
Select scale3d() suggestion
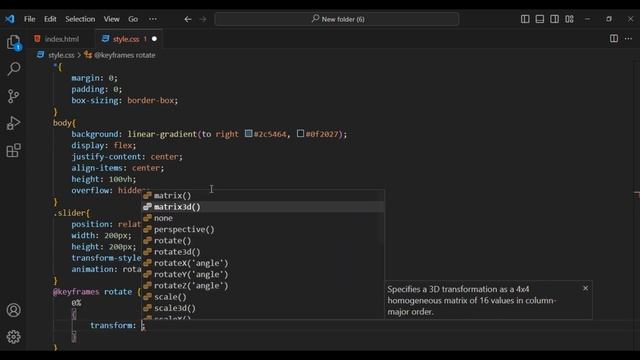coord(263,308)
